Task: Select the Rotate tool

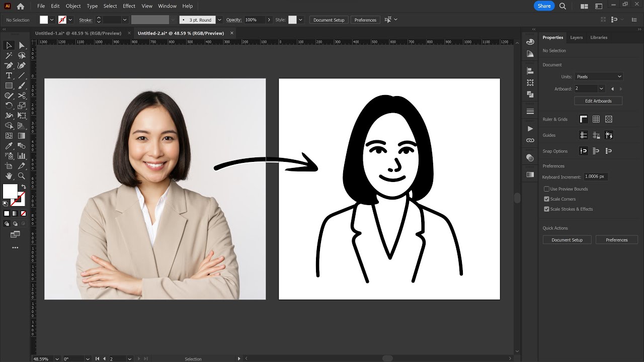Action: 9,106
